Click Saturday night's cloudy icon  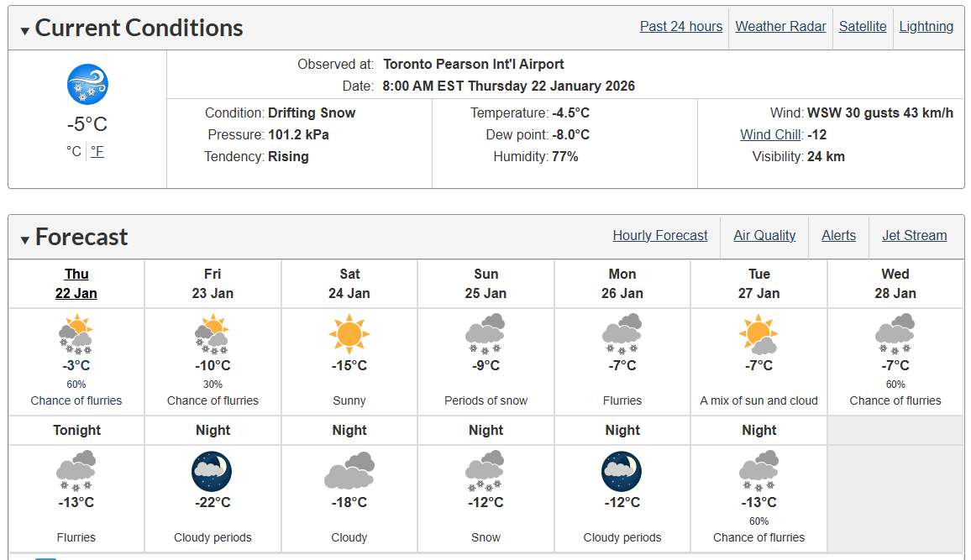tap(349, 471)
